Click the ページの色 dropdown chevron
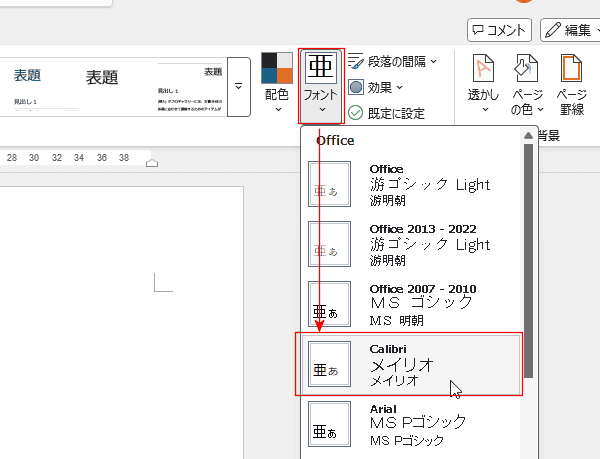Viewport: 600px width, 459px height. (540, 109)
